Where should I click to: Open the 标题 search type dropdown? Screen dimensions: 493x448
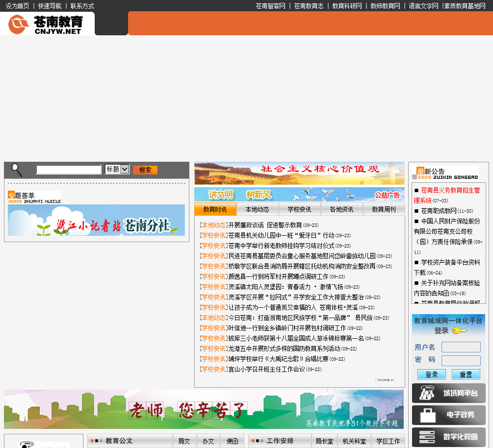point(117,169)
